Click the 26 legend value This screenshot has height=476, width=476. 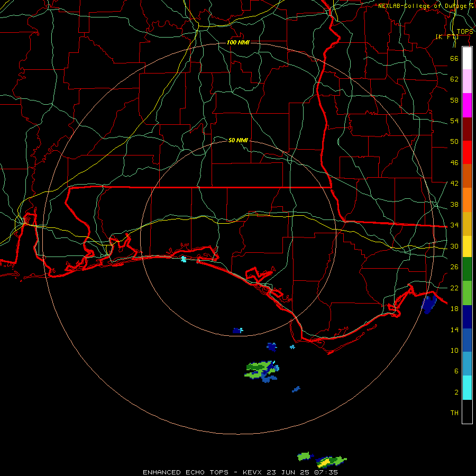coord(454,267)
